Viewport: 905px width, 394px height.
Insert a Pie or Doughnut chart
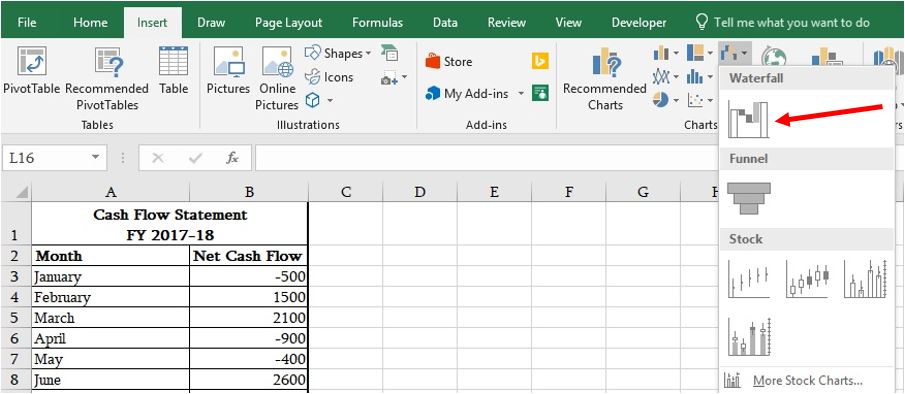661,100
